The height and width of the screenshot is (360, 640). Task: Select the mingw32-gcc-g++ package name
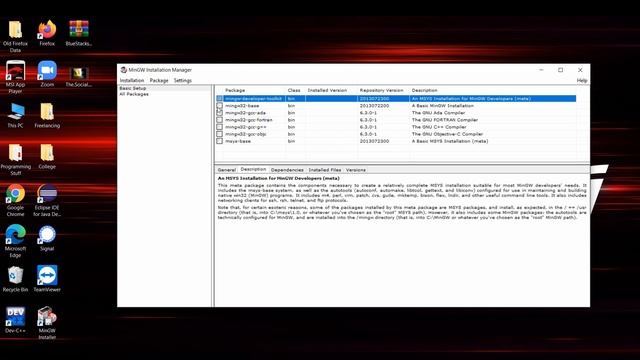tap(246, 127)
